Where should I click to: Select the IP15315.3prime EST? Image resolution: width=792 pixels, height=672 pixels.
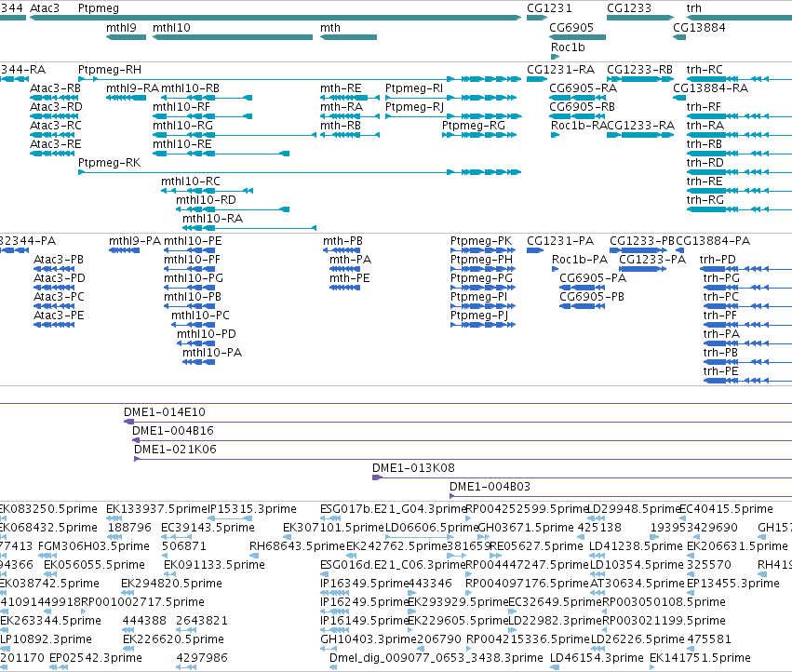click(230, 517)
